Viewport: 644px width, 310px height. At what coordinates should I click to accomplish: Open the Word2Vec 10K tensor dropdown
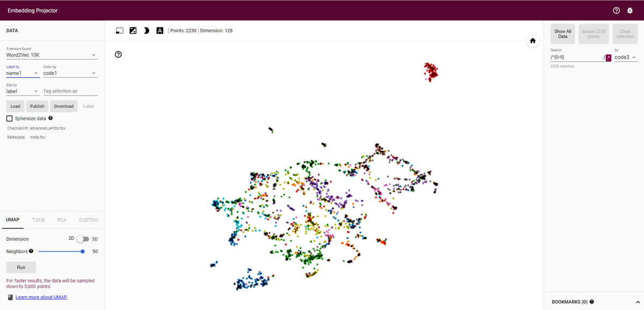click(52, 55)
